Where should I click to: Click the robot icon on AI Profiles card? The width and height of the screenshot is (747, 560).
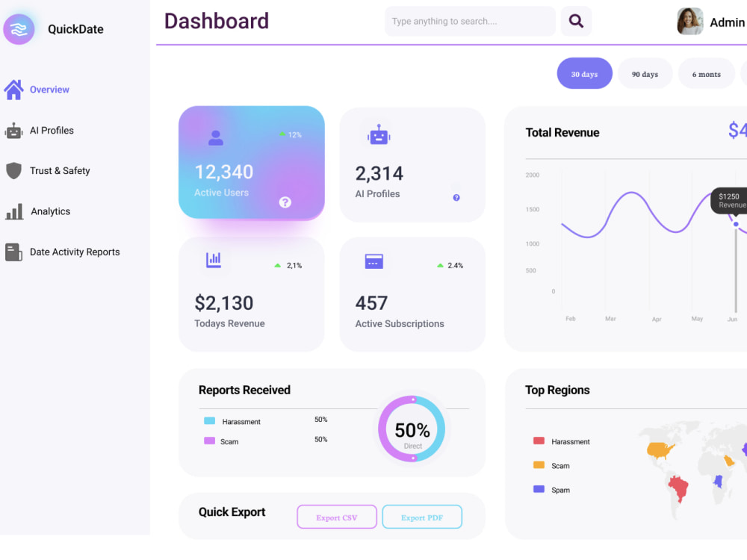pos(379,134)
